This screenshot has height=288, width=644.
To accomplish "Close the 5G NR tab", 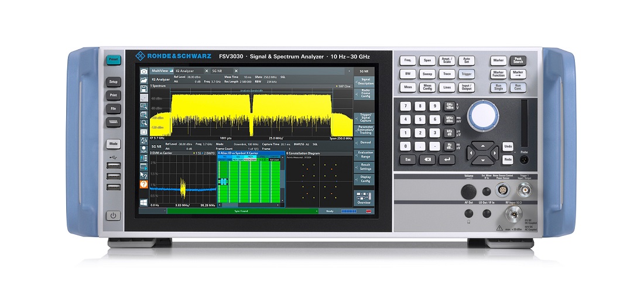I will click(236, 71).
